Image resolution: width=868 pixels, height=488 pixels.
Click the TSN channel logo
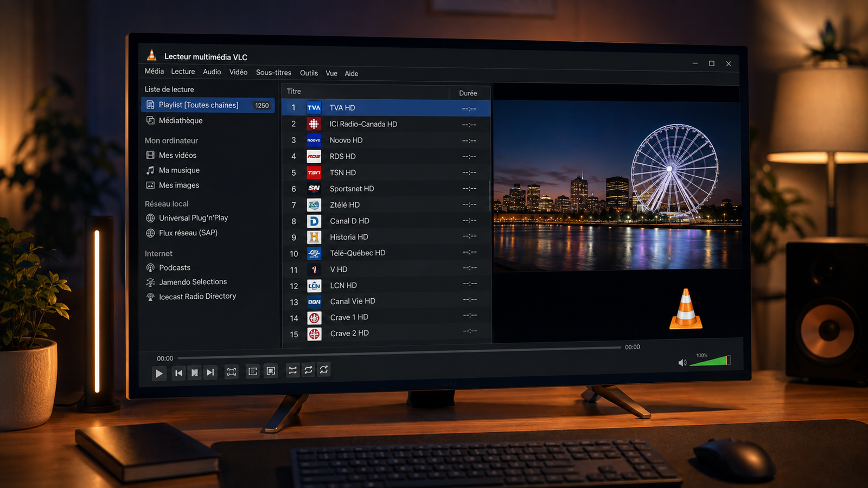(314, 172)
